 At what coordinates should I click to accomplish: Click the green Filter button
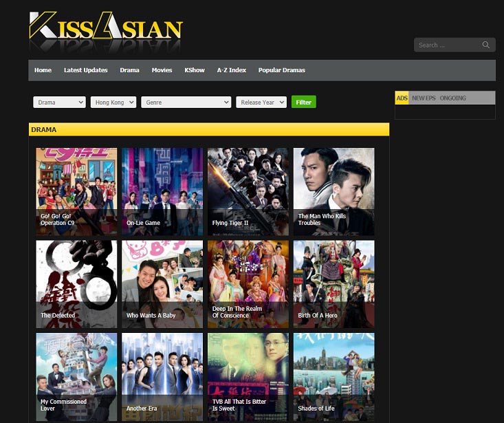coord(304,102)
